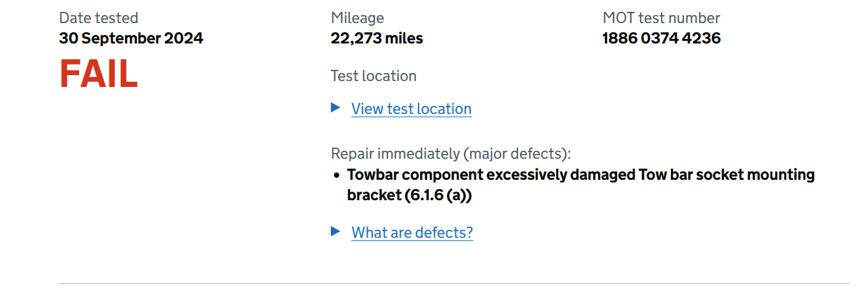
Task: Click the horizontal divider line below the defects
Action: tap(453, 284)
